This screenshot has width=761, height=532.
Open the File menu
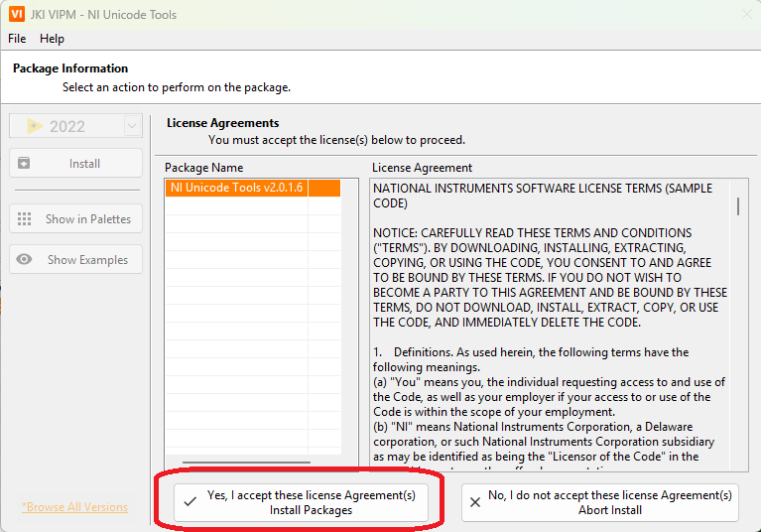tap(17, 39)
